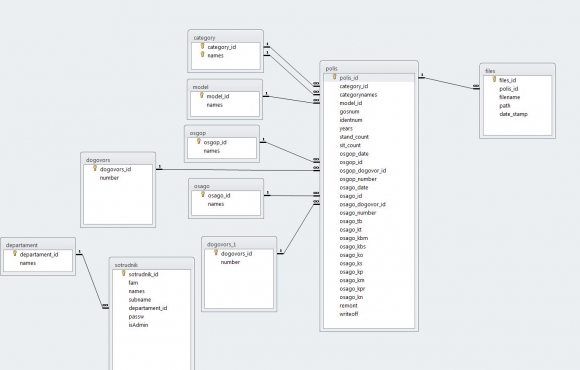Select the writeoff field in polis
This screenshot has width=580, height=370.
tap(349, 314)
